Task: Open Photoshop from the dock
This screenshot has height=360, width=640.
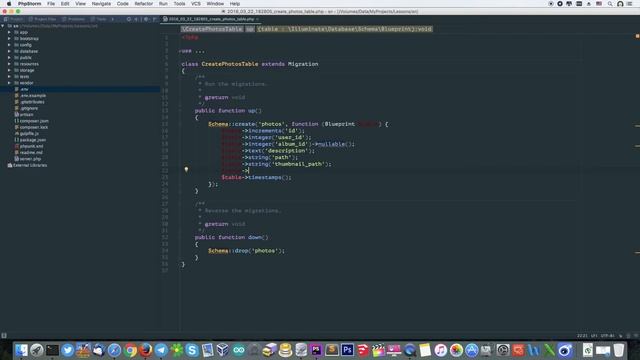Action: pyautogui.click(x=347, y=350)
